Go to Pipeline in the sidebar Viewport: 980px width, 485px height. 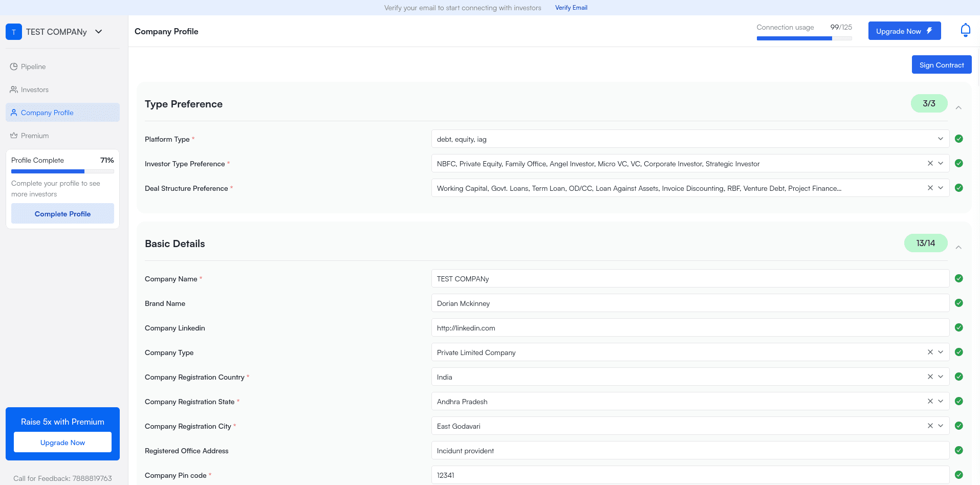pos(62,67)
